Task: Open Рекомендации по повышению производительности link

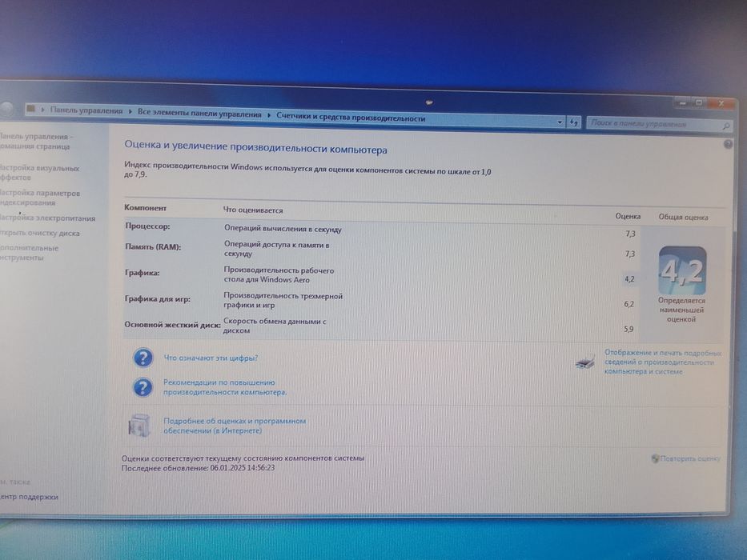Action: tap(225, 387)
